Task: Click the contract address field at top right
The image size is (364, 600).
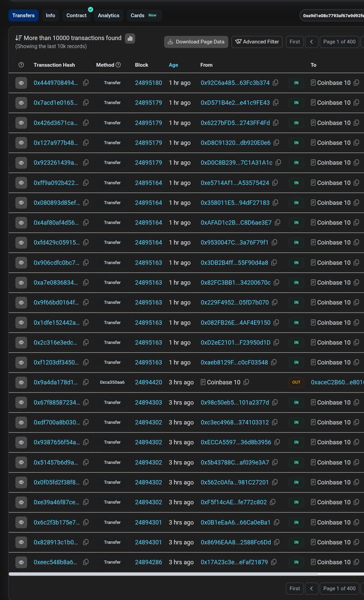Action: [332, 15]
